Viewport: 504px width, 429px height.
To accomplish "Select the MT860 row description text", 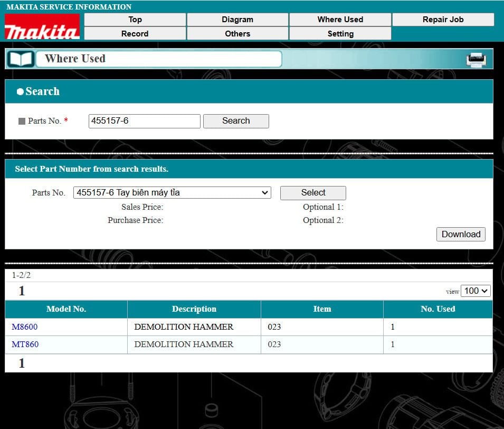I will [184, 344].
